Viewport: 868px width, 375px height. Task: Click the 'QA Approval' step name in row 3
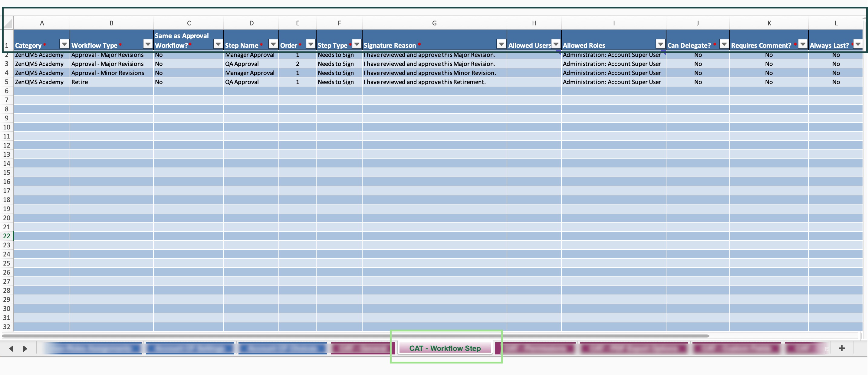coord(252,64)
